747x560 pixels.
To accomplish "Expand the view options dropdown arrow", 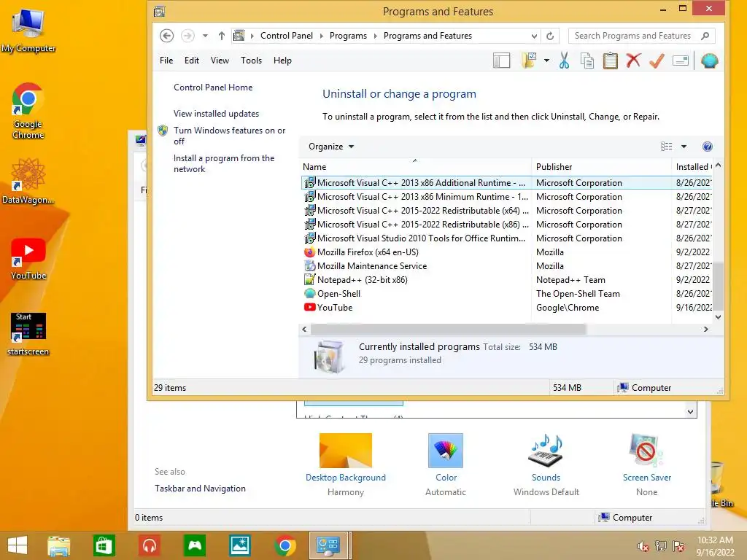I will pos(684,147).
